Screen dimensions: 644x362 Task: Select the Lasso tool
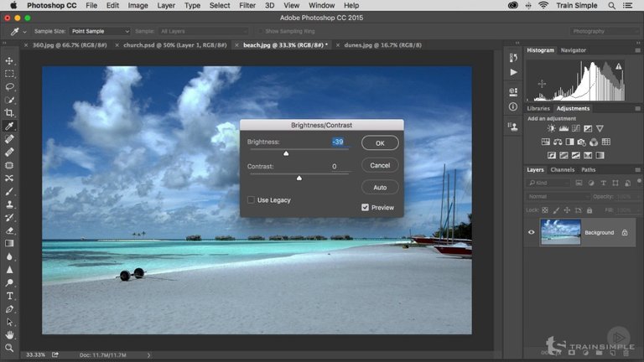click(9, 87)
